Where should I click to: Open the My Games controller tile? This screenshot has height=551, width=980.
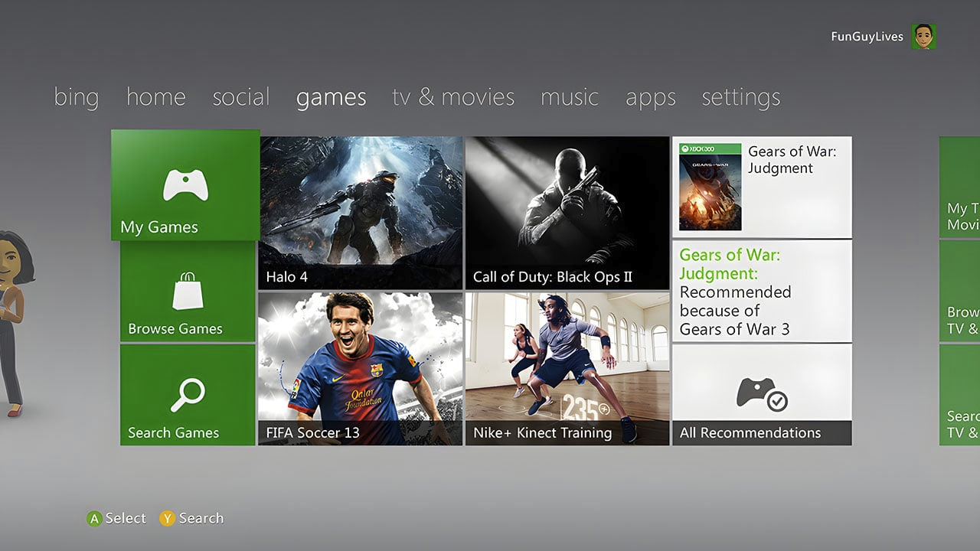coord(185,184)
